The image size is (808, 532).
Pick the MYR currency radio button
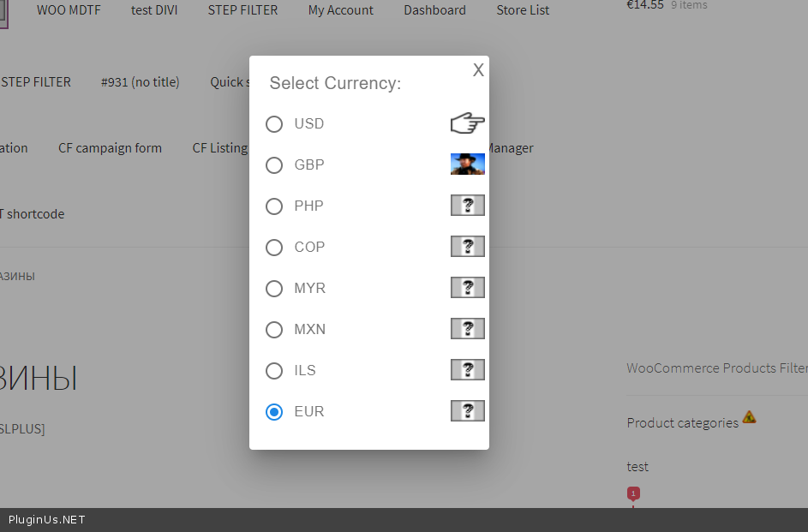(274, 289)
